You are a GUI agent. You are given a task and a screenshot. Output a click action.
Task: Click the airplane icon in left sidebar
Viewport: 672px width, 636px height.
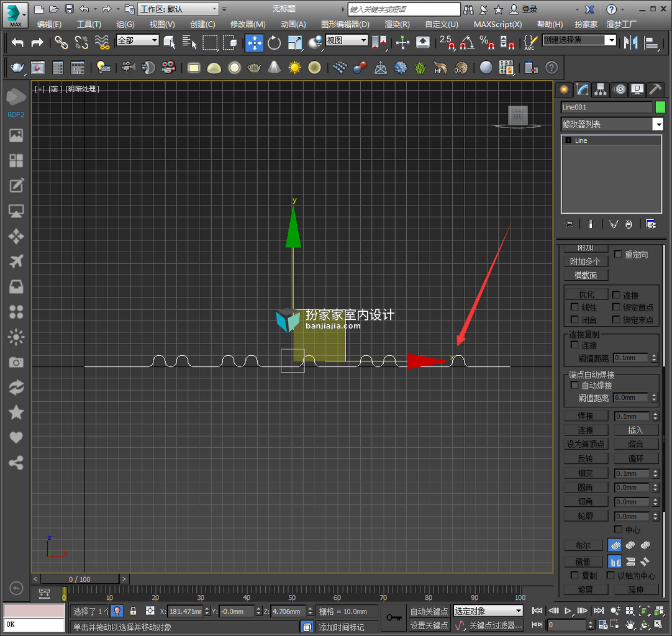(16, 261)
